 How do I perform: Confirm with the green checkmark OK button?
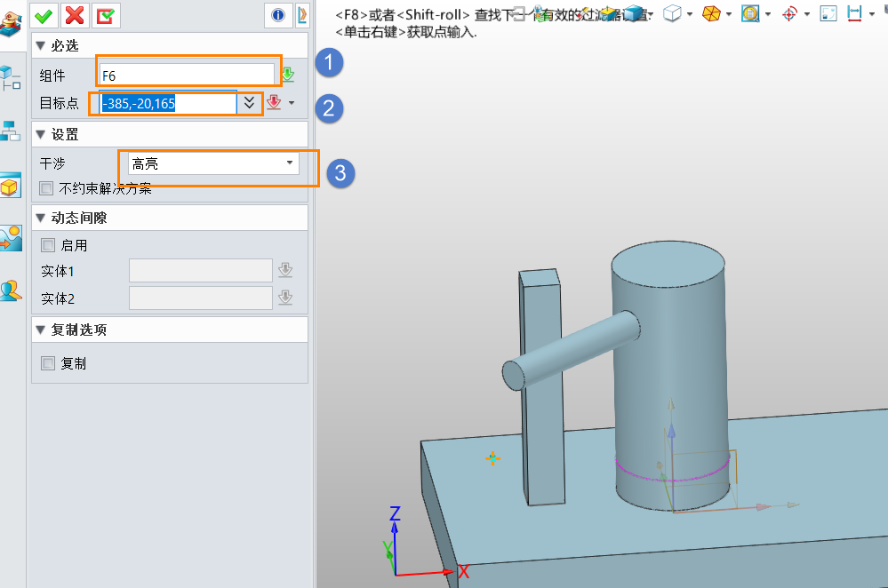(x=44, y=15)
